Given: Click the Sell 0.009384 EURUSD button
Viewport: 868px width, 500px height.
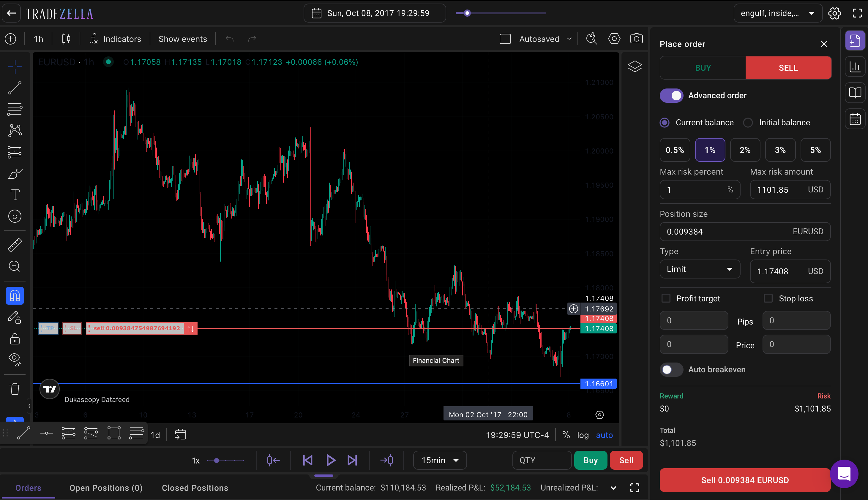Looking at the screenshot, I should pyautogui.click(x=745, y=480).
